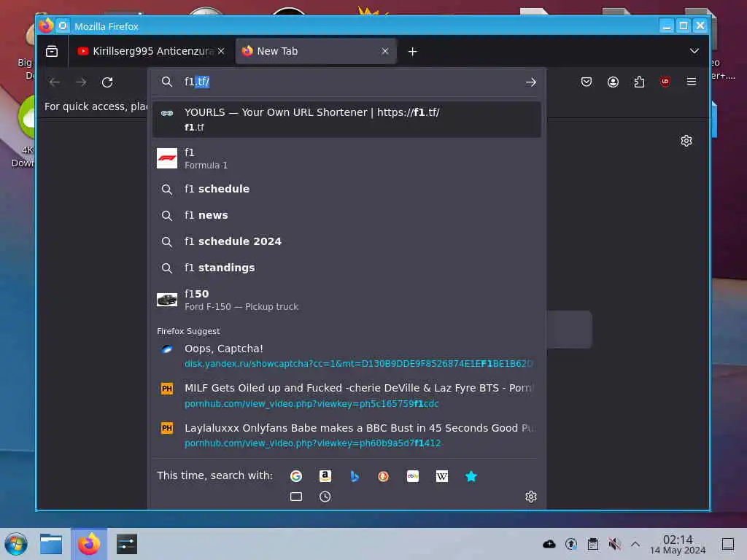
Task: Search this time with Google
Action: coord(296,475)
